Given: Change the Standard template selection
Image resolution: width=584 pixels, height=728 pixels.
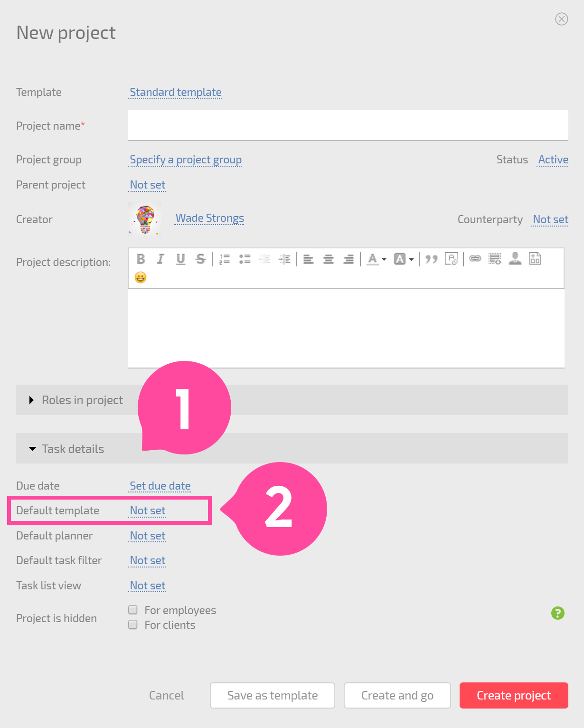Looking at the screenshot, I should click(x=176, y=92).
